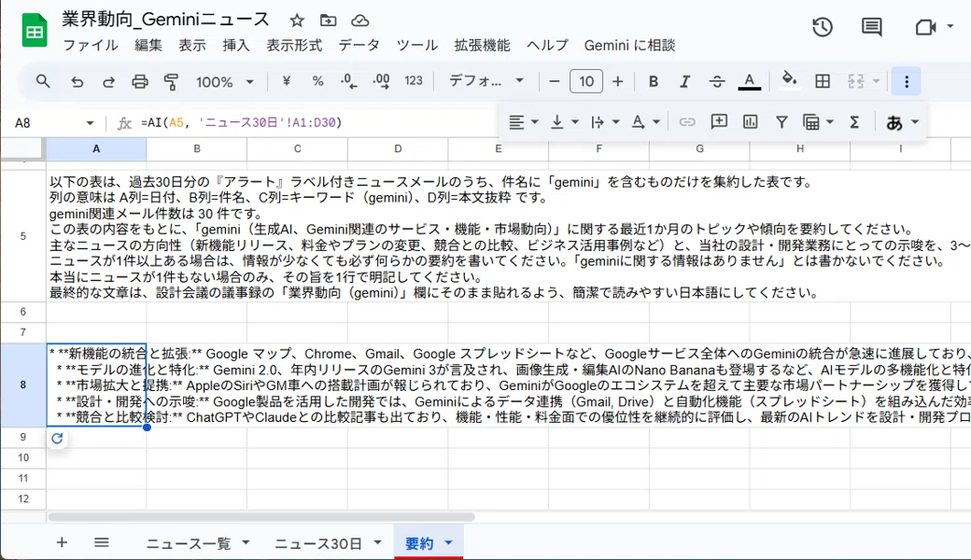The width and height of the screenshot is (971, 560).
Task: Open text wrapping dropdown
Action: tap(605, 122)
